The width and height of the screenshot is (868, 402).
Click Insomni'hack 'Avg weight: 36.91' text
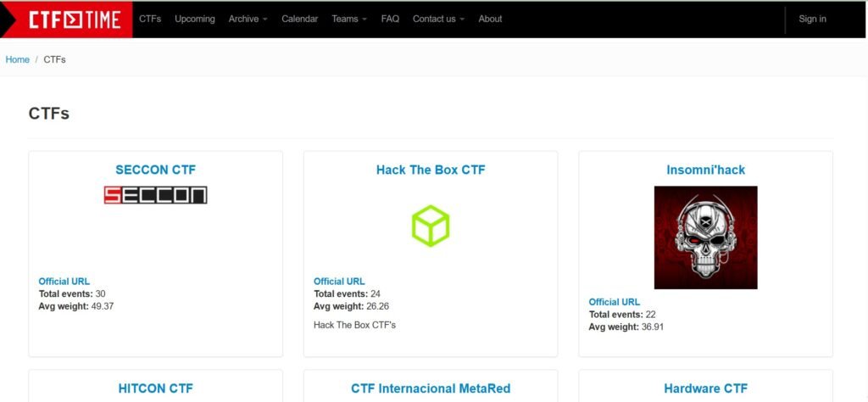tap(626, 327)
